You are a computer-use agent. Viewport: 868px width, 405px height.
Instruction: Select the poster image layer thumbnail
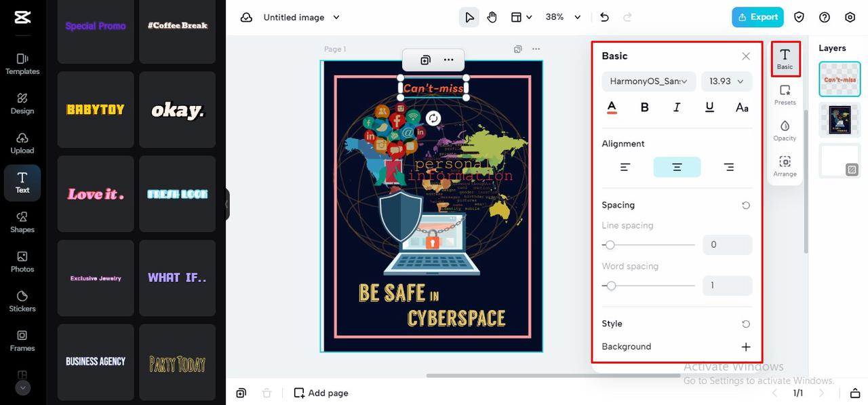[x=840, y=120]
